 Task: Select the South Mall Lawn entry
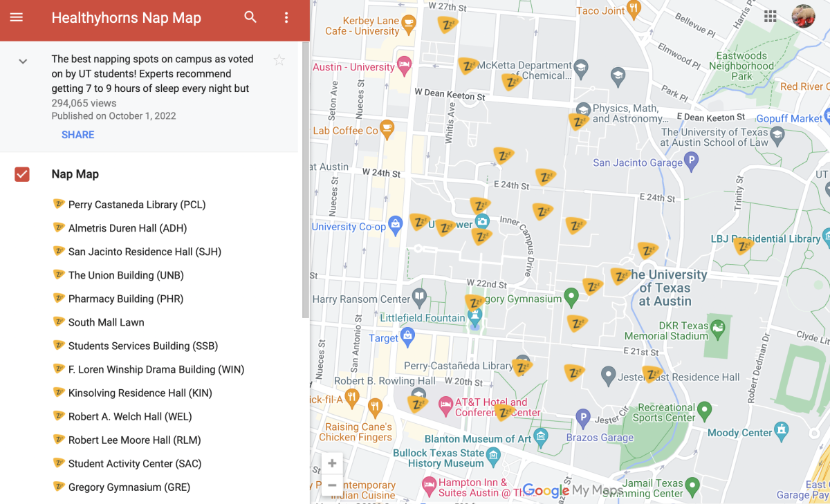pyautogui.click(x=99, y=322)
